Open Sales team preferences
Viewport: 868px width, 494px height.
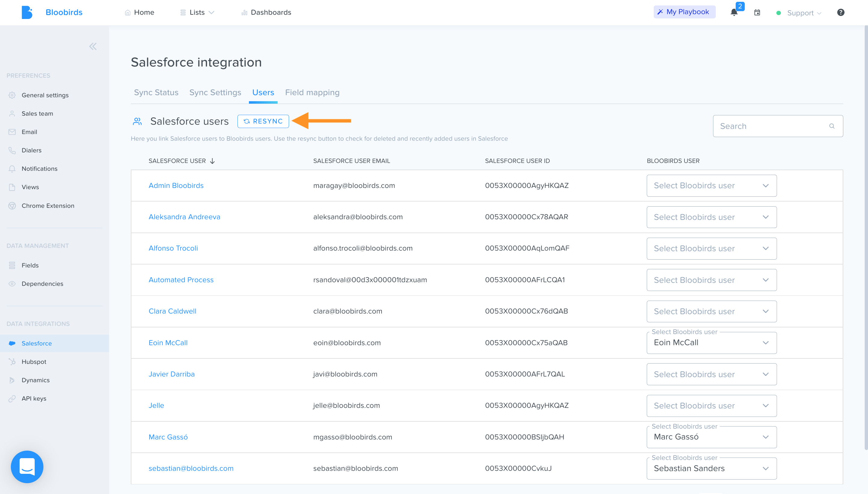coord(37,114)
